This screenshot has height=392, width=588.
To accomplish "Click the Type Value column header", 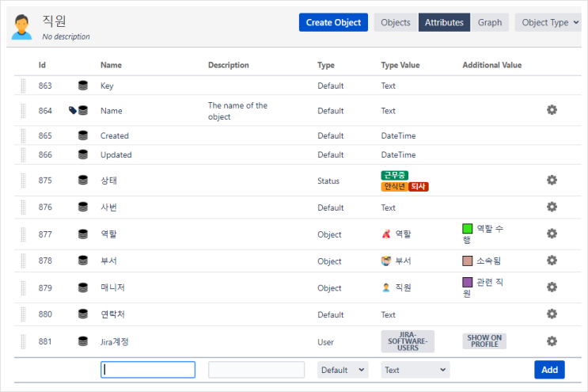I will tap(400, 65).
